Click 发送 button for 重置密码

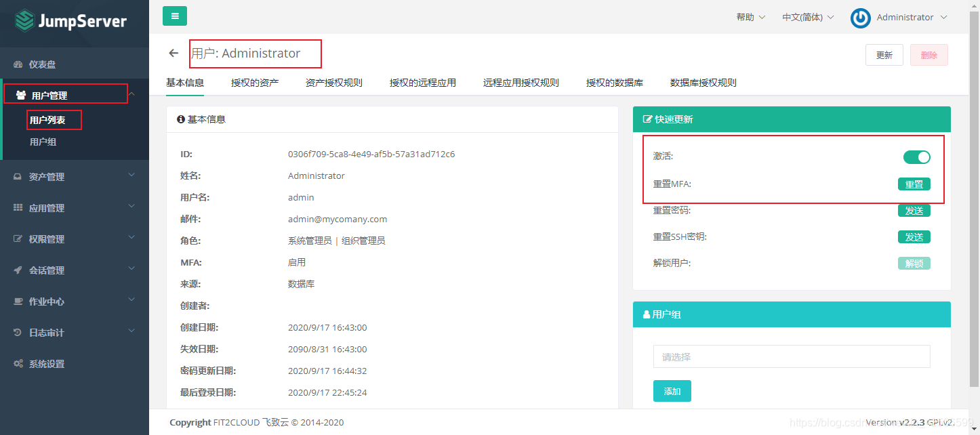pyautogui.click(x=914, y=211)
